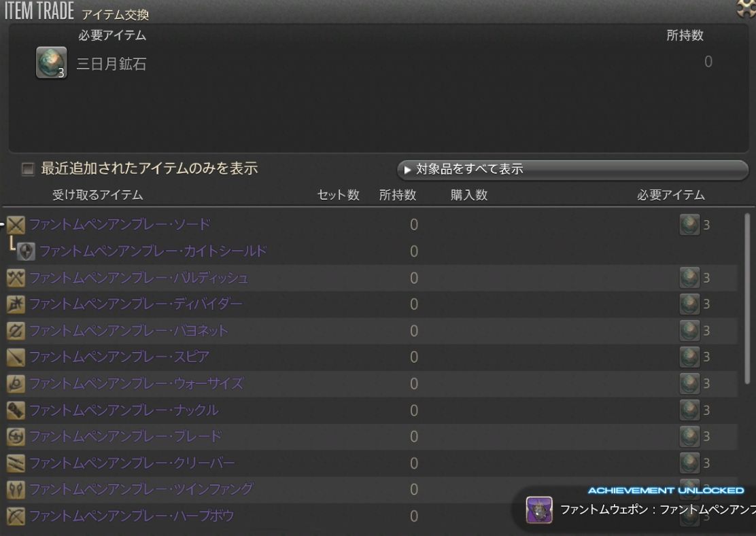This screenshot has height=536, width=756.
Task: Click the bayonet weapon icon
Action: (14, 331)
